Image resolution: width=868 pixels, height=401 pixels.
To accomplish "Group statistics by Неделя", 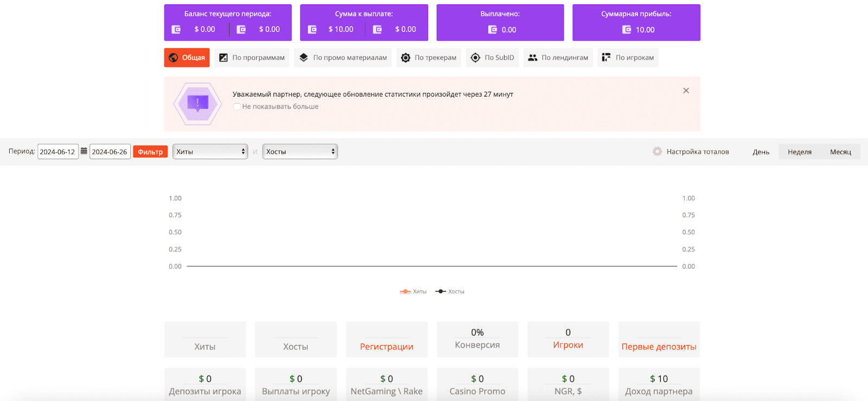I will 799,152.
